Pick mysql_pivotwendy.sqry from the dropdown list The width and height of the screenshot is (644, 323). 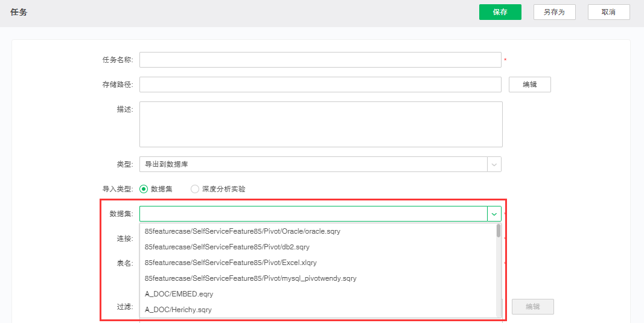click(250, 278)
